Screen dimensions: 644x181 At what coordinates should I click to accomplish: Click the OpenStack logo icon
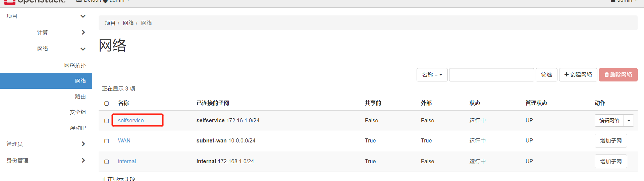(10, 2)
